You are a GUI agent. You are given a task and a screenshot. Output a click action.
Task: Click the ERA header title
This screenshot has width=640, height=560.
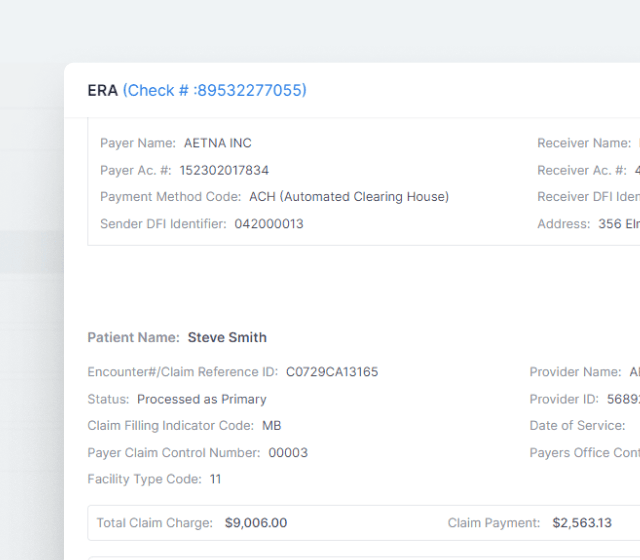[102, 91]
